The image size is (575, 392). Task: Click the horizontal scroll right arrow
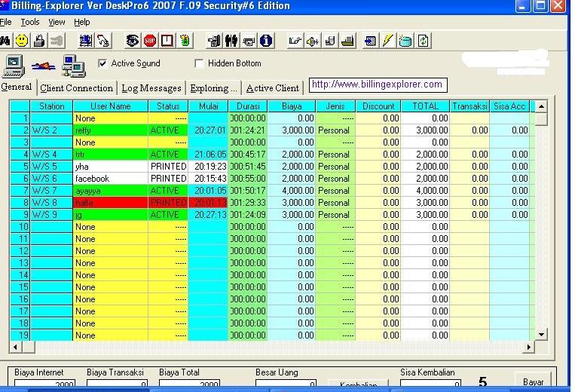(x=529, y=347)
